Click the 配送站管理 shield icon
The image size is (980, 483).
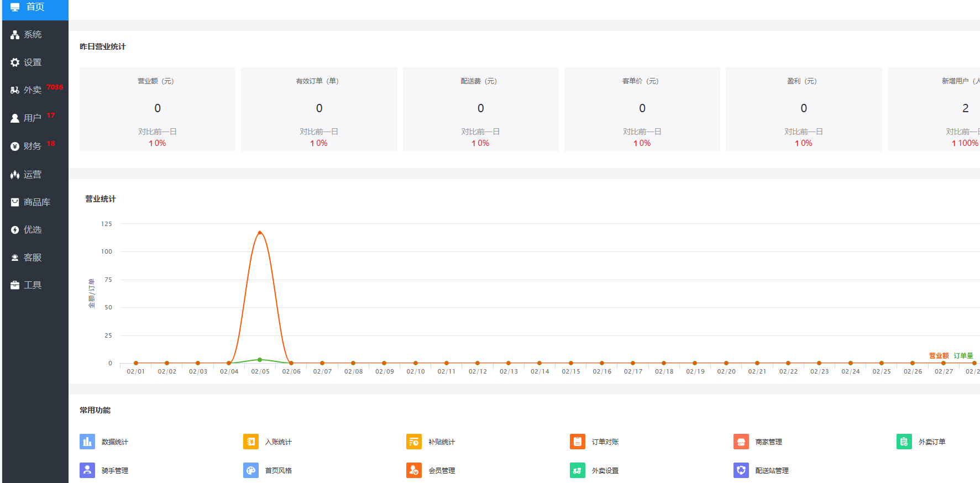coord(741,470)
